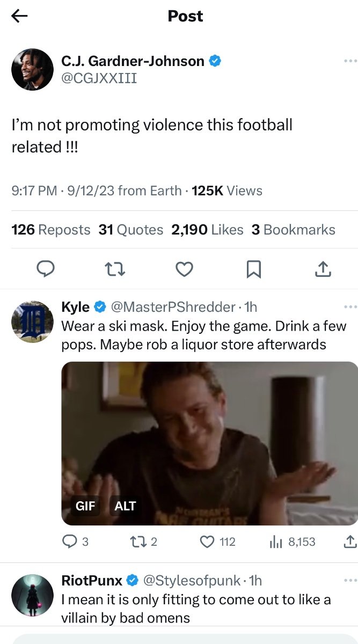The height and width of the screenshot is (644, 358).
Task: Open more options for main post
Action: (x=350, y=61)
